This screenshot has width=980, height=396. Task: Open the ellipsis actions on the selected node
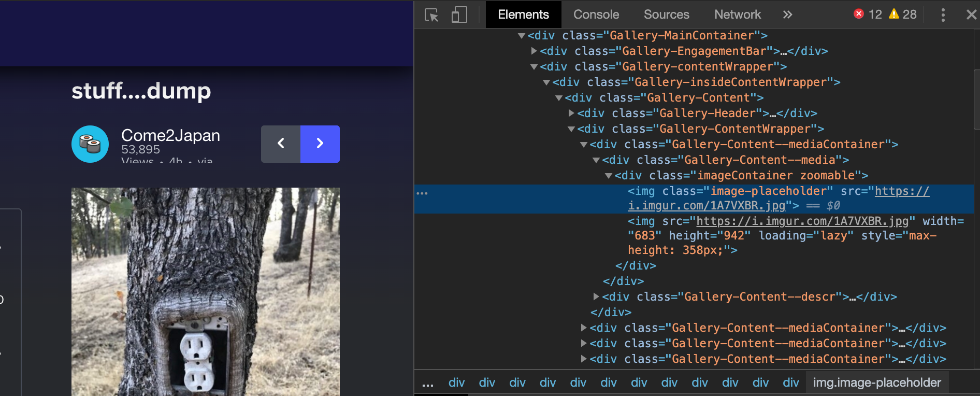point(422,193)
